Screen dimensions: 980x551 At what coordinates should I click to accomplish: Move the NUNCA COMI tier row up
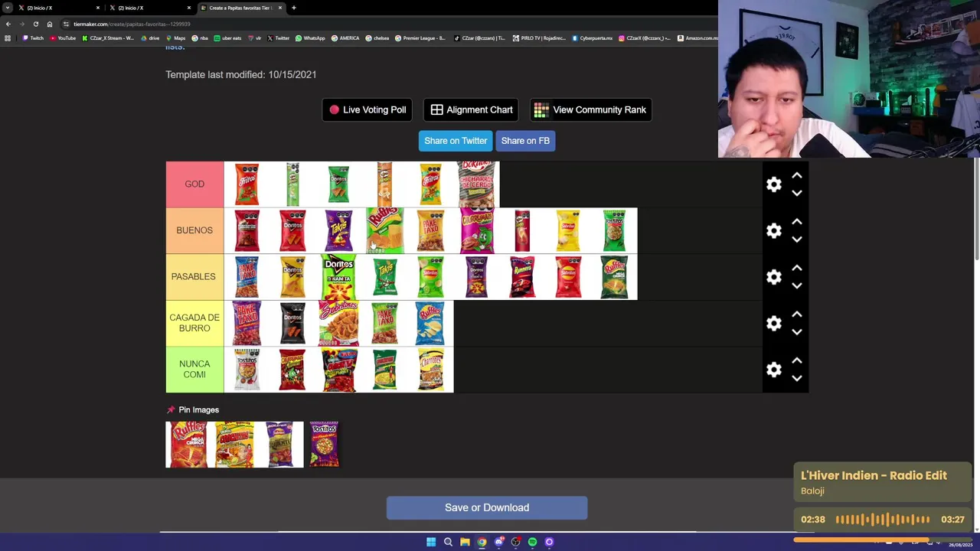tap(797, 361)
